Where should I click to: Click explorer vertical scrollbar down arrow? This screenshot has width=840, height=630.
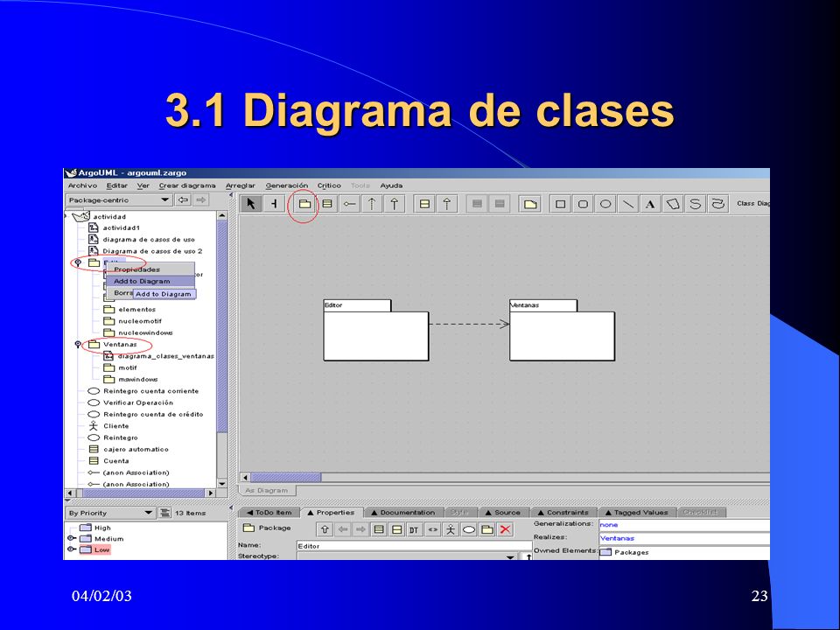pos(221,483)
